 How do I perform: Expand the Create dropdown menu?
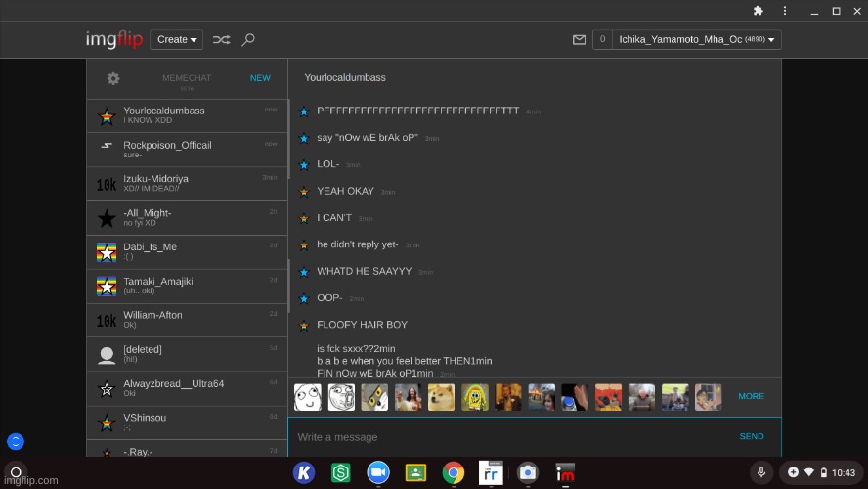coord(177,39)
